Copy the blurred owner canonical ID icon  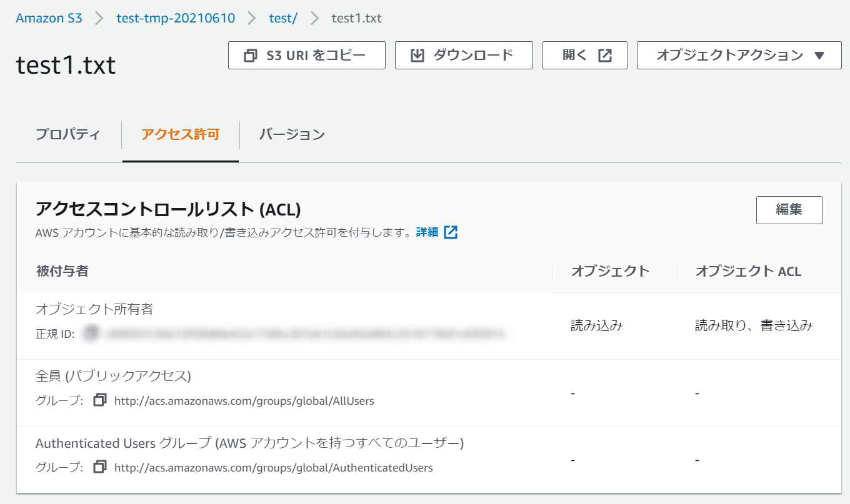point(92,334)
